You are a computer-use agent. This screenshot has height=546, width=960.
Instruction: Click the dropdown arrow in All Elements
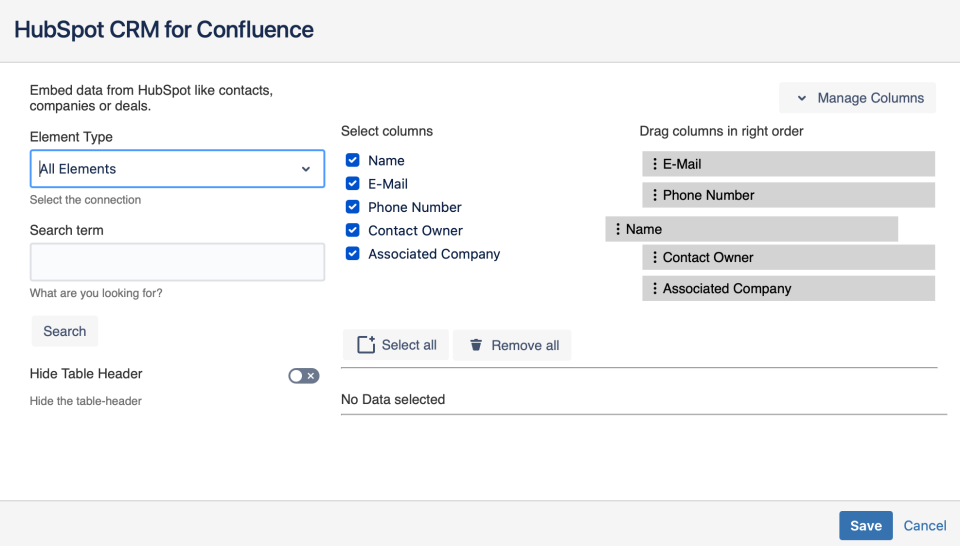click(x=306, y=169)
